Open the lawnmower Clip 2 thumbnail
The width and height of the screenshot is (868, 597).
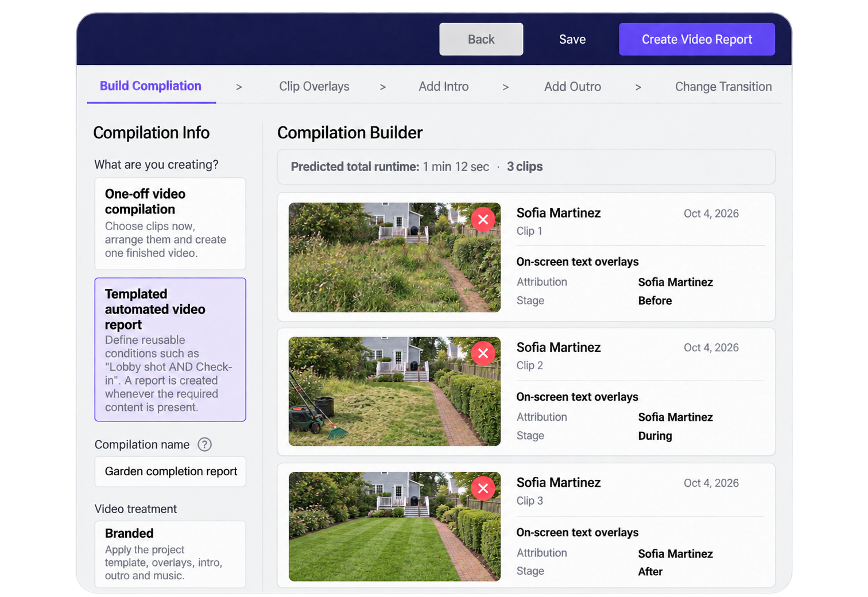click(x=394, y=391)
